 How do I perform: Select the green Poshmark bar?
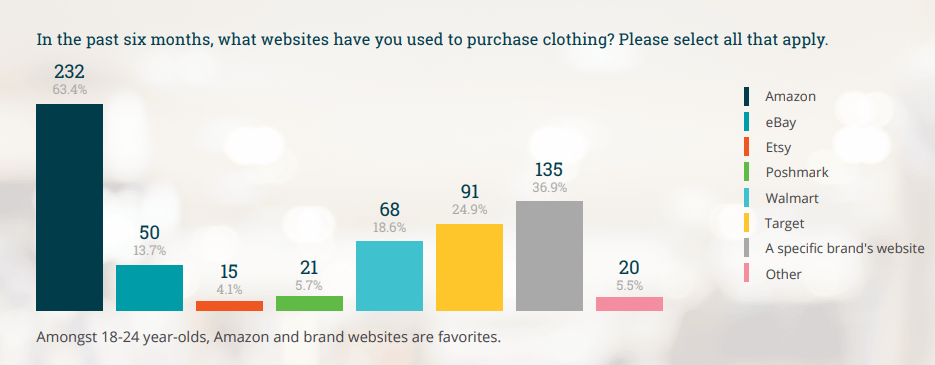309,304
